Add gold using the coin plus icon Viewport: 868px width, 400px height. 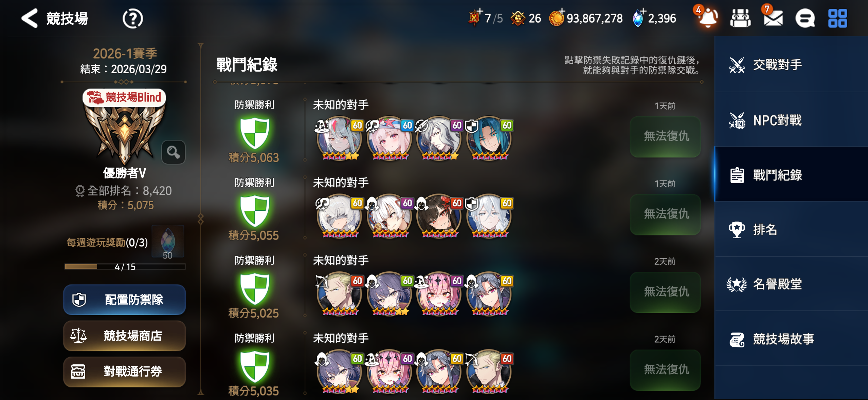[557, 18]
